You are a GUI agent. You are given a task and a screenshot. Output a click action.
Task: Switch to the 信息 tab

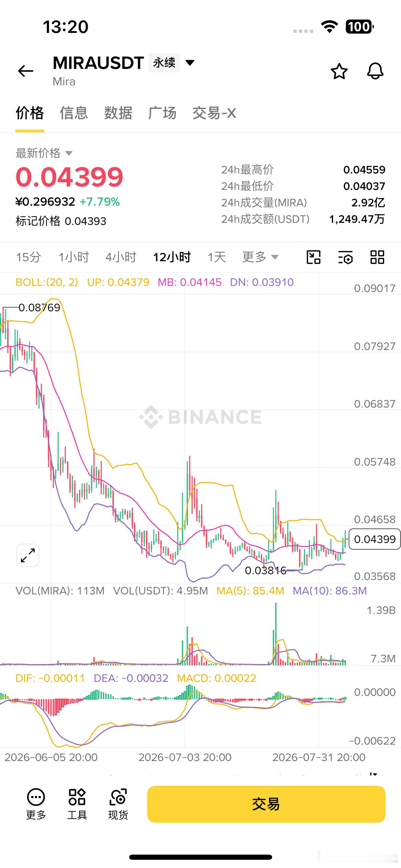tap(74, 113)
